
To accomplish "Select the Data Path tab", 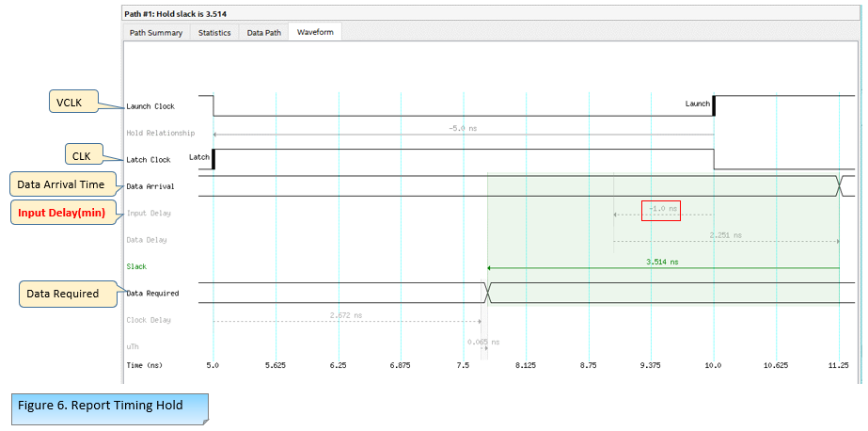I will (263, 33).
